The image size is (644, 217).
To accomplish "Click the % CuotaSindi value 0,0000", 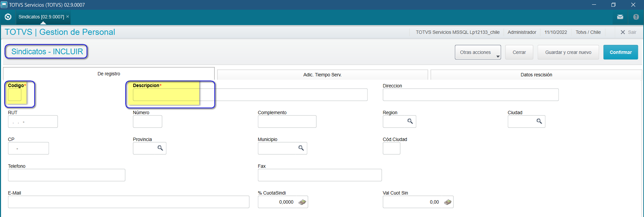I will click(x=286, y=202).
